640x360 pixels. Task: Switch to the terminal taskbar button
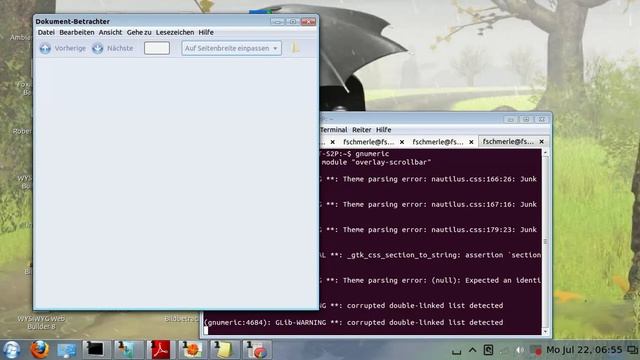(95, 349)
